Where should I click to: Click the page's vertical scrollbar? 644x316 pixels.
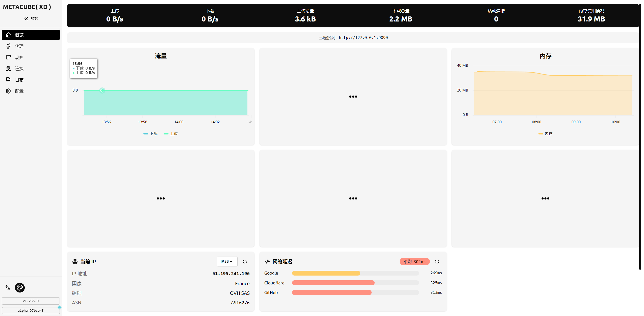tap(640, 137)
